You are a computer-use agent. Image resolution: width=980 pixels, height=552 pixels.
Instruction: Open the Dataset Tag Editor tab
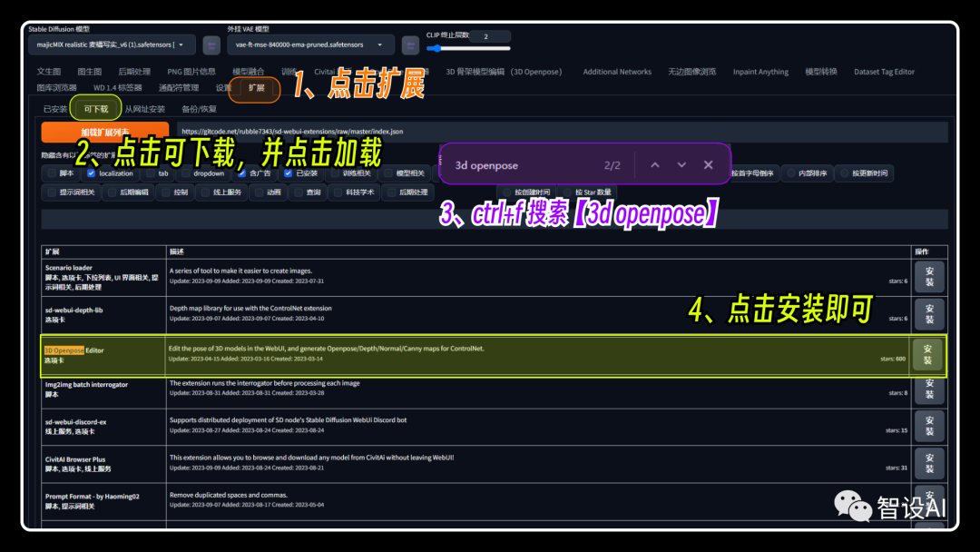[x=885, y=72]
